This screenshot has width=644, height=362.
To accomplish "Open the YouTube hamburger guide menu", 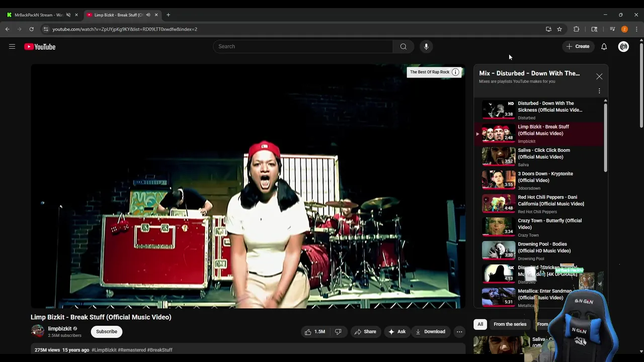I will point(12,47).
